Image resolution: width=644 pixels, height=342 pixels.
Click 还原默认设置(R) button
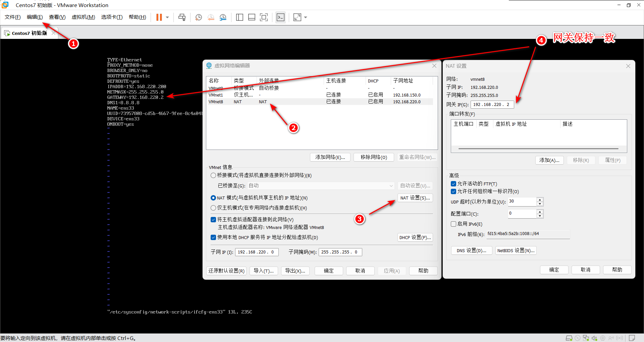[x=226, y=271]
